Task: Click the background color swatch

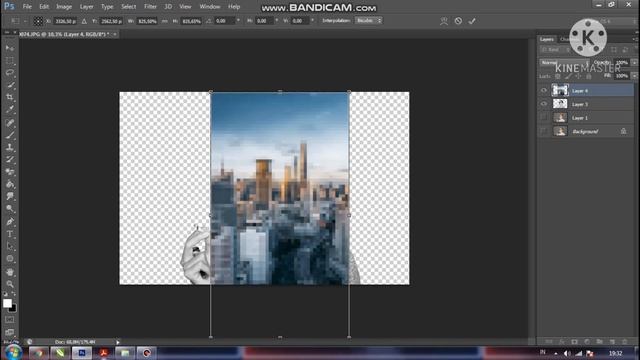Action: 13,308
